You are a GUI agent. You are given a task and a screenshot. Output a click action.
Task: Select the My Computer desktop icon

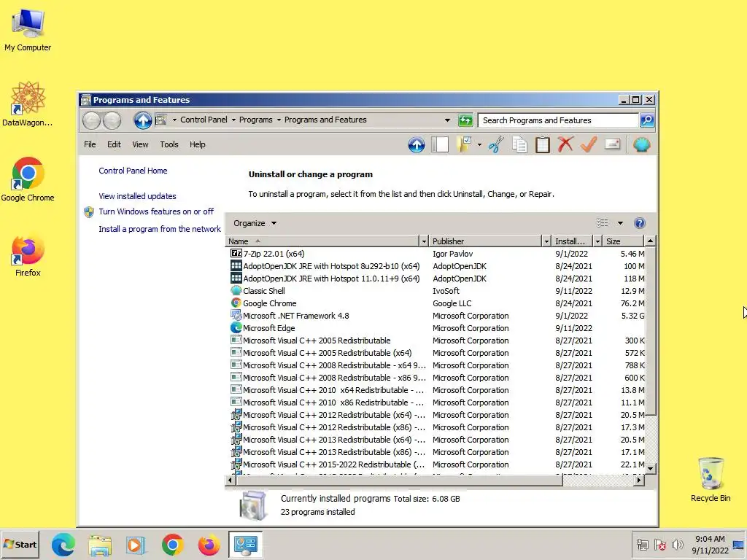click(x=28, y=30)
